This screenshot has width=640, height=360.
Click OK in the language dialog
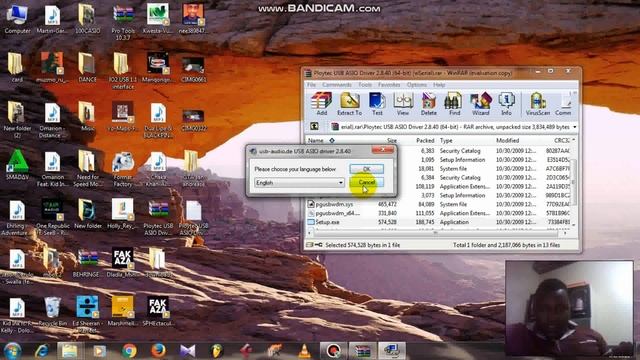tap(367, 169)
